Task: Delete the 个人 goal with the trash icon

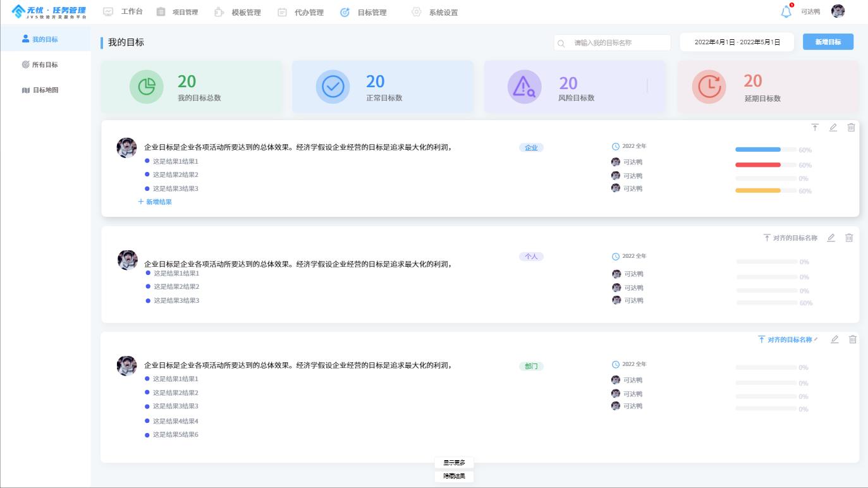Action: pos(849,238)
